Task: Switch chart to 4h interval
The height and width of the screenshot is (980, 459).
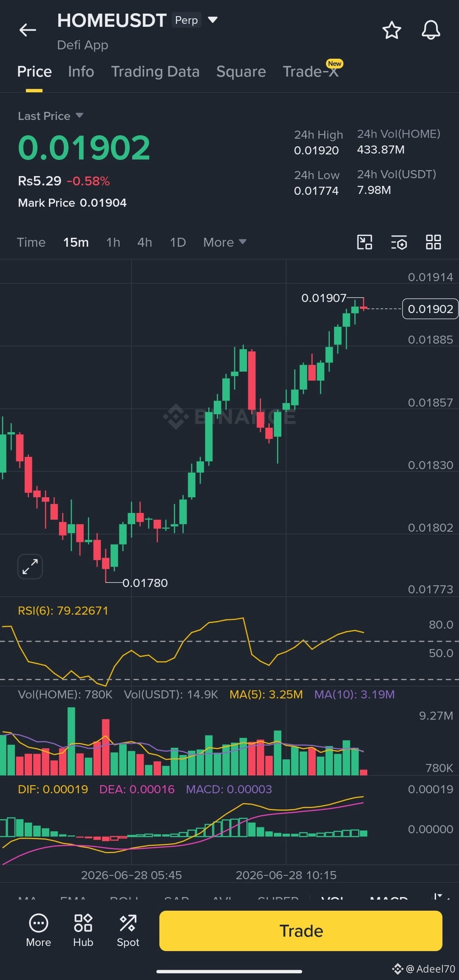Action: (x=144, y=242)
